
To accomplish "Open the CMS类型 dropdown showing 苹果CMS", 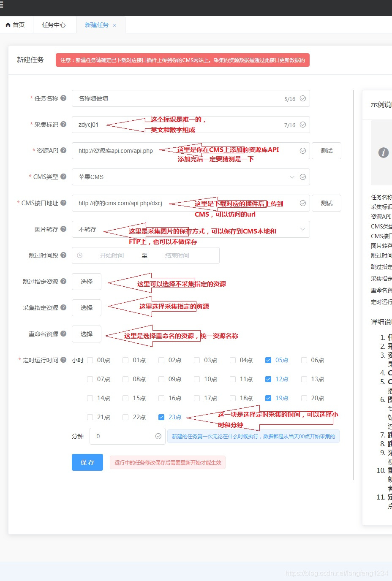I will (191, 177).
